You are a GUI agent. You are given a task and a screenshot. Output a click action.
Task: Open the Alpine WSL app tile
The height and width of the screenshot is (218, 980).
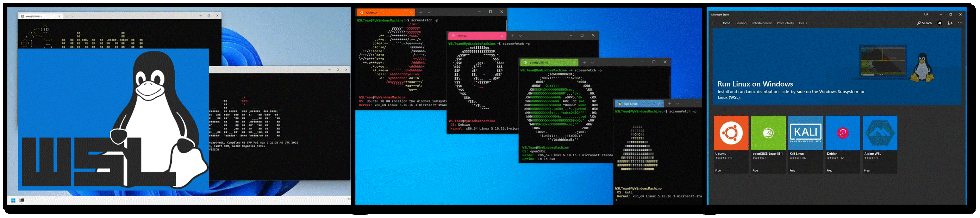(880, 144)
